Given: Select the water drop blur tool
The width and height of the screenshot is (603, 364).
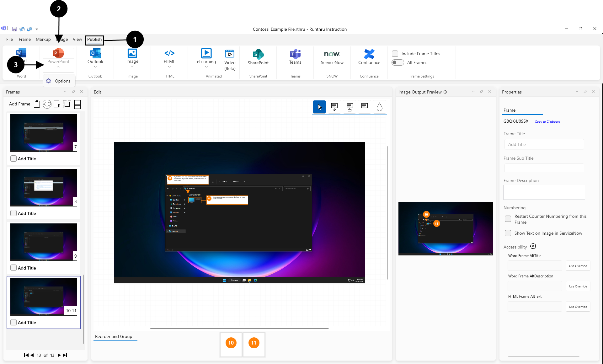Looking at the screenshot, I should 379,107.
